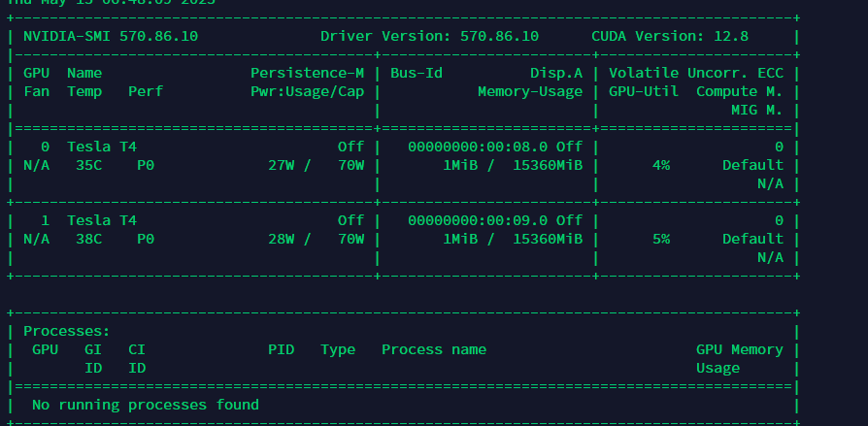Click the CUDA Version: 12.8 text

click(x=670, y=37)
